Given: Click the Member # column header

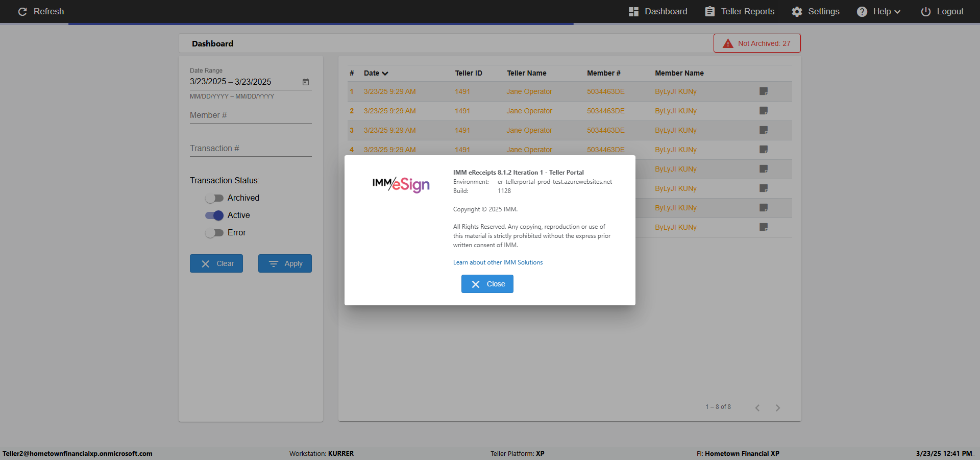Looking at the screenshot, I should (604, 73).
